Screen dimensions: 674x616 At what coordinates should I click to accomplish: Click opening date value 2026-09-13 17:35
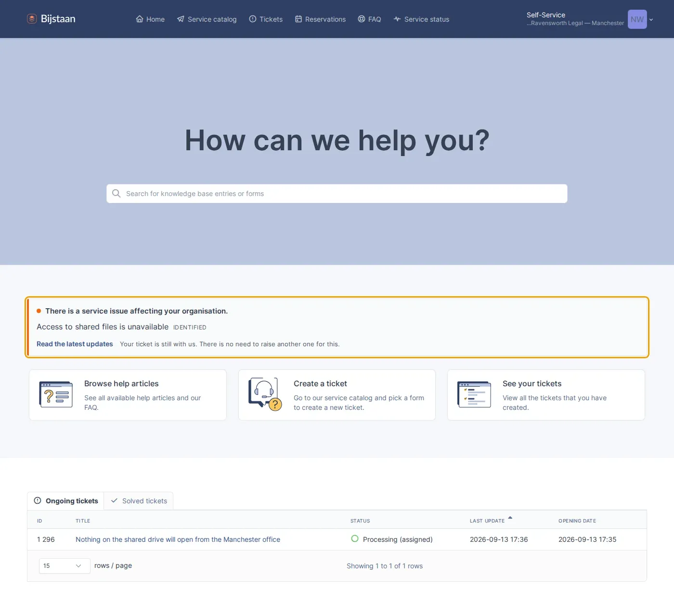tap(587, 539)
